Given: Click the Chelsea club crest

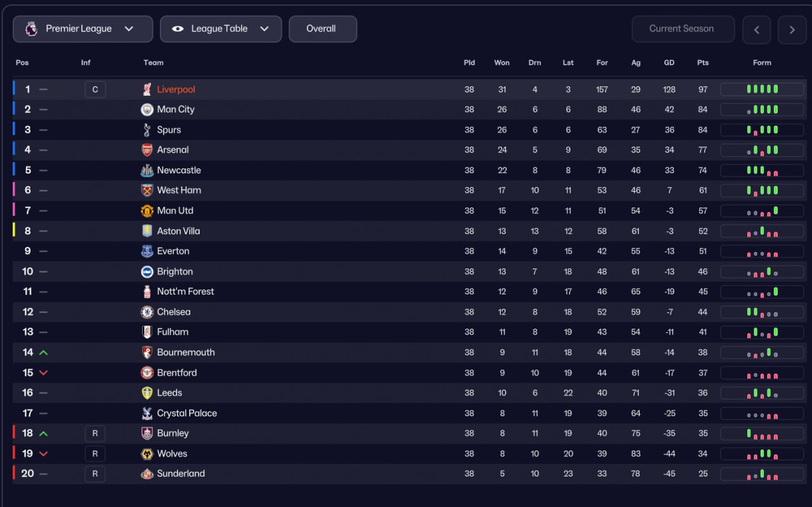Looking at the screenshot, I should 147,312.
